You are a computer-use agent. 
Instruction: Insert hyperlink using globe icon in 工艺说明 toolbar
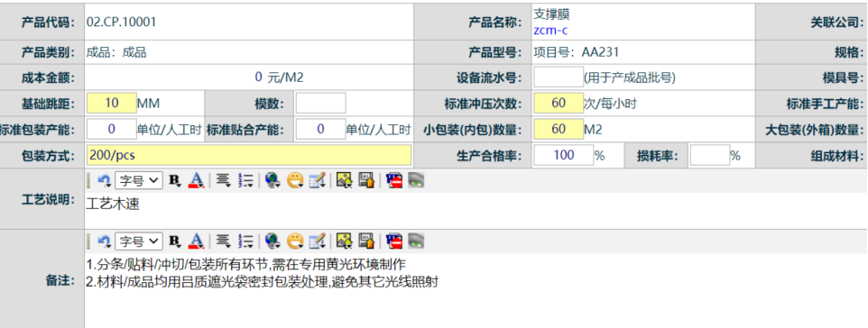(272, 179)
